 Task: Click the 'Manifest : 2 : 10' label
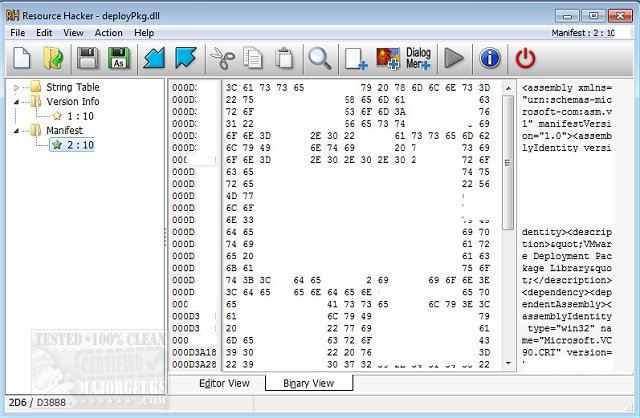coord(583,33)
